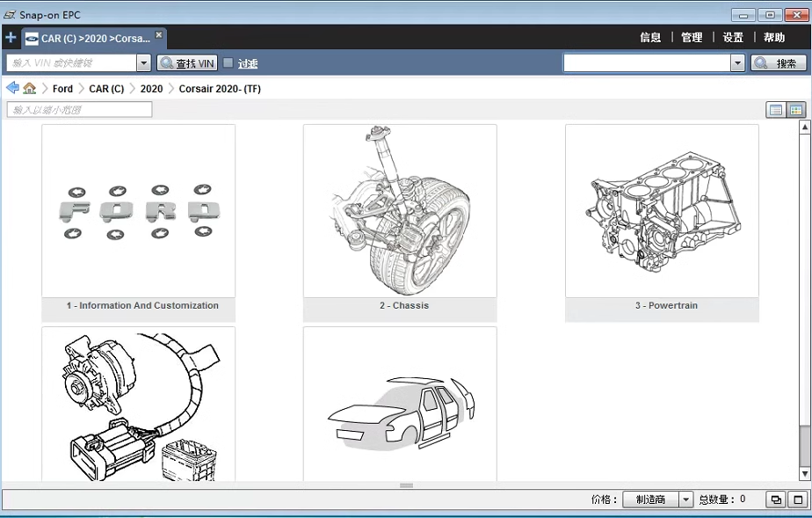812x518 pixels.
Task: Toggle the 过滤 checkbox
Action: [x=228, y=62]
